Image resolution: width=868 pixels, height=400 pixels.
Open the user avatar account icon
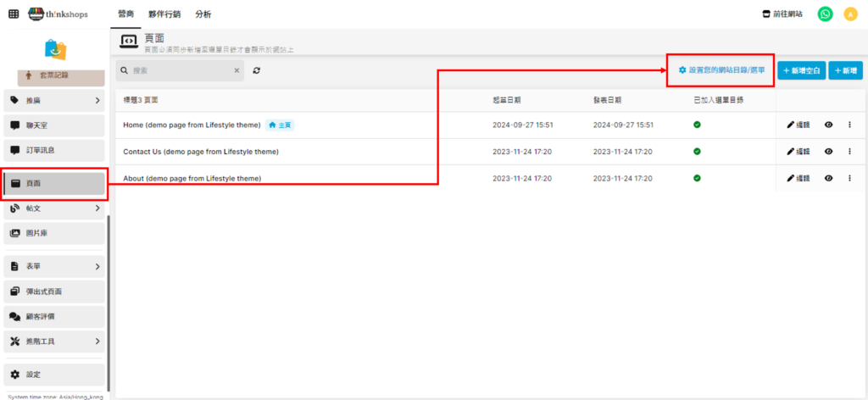tap(850, 14)
